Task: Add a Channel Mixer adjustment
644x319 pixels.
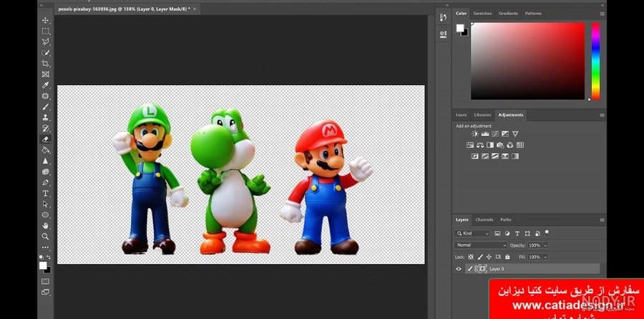Action: pos(510,145)
